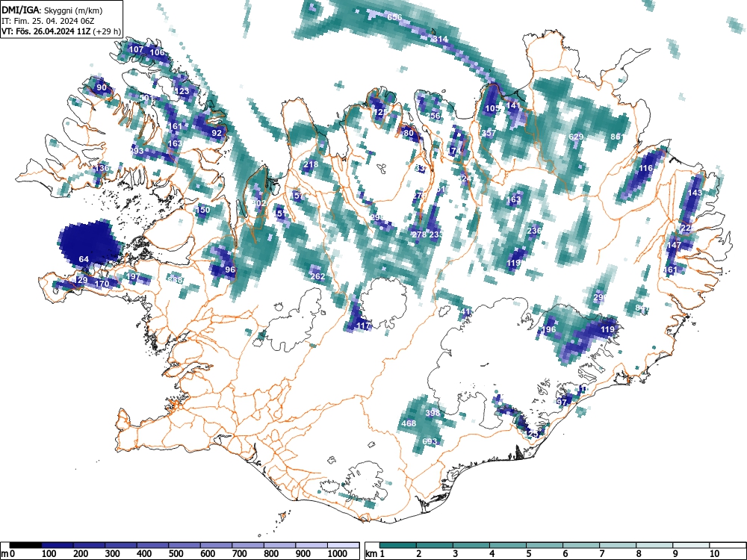
Task: Click the '170' visibility value on Snæfellsnes
Action: [102, 284]
